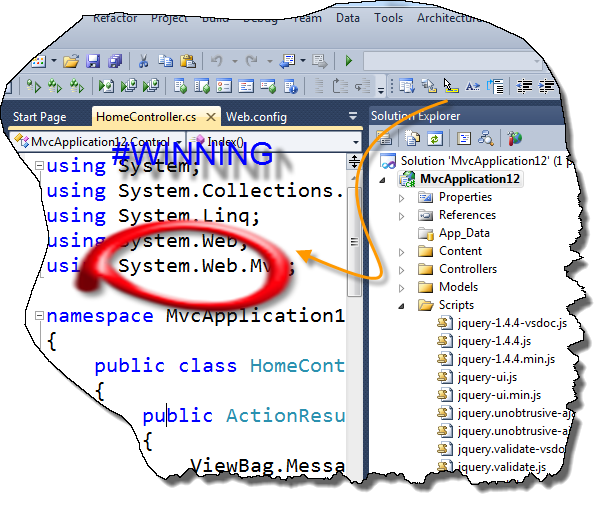Image resolution: width=610 pixels, height=513 pixels.
Task: Click the Copy icon in the toolbar
Action: [x=163, y=61]
